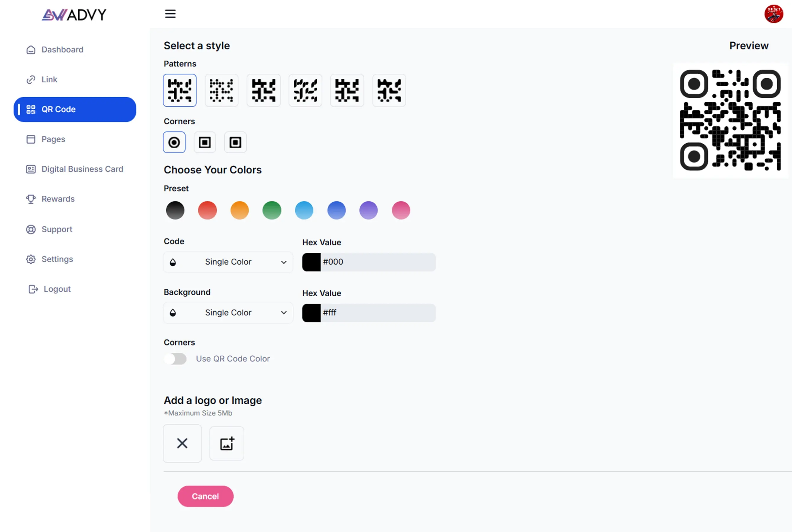Click the upload image icon
This screenshot has height=532, width=792.
[x=227, y=443]
